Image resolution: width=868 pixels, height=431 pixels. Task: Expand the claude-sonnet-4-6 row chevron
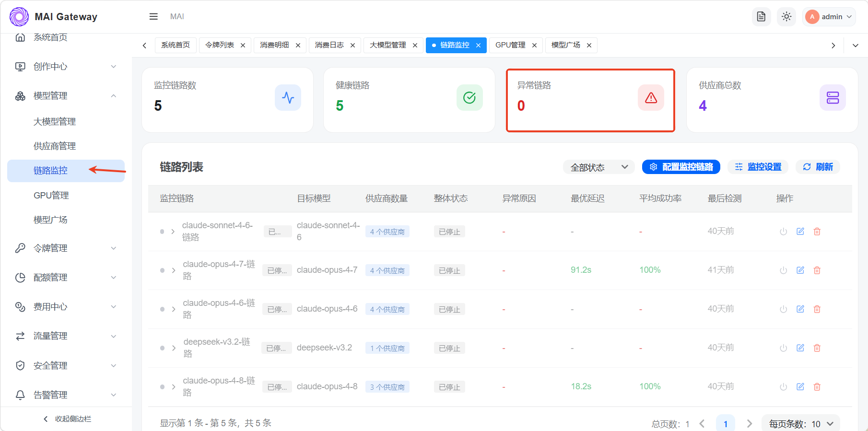click(x=173, y=232)
